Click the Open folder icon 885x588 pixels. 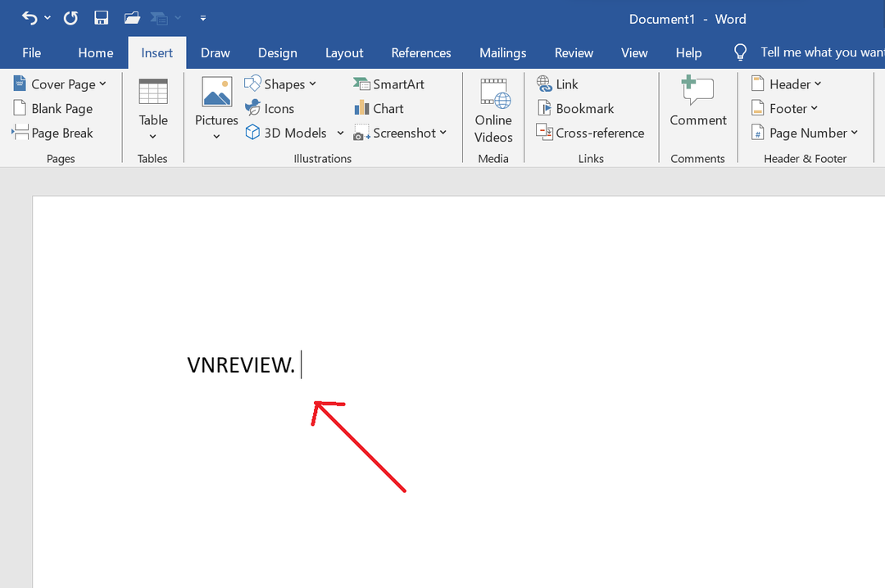coord(132,18)
